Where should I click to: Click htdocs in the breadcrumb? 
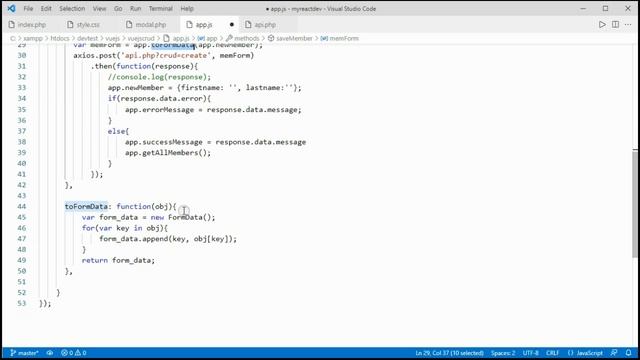pyautogui.click(x=60, y=38)
